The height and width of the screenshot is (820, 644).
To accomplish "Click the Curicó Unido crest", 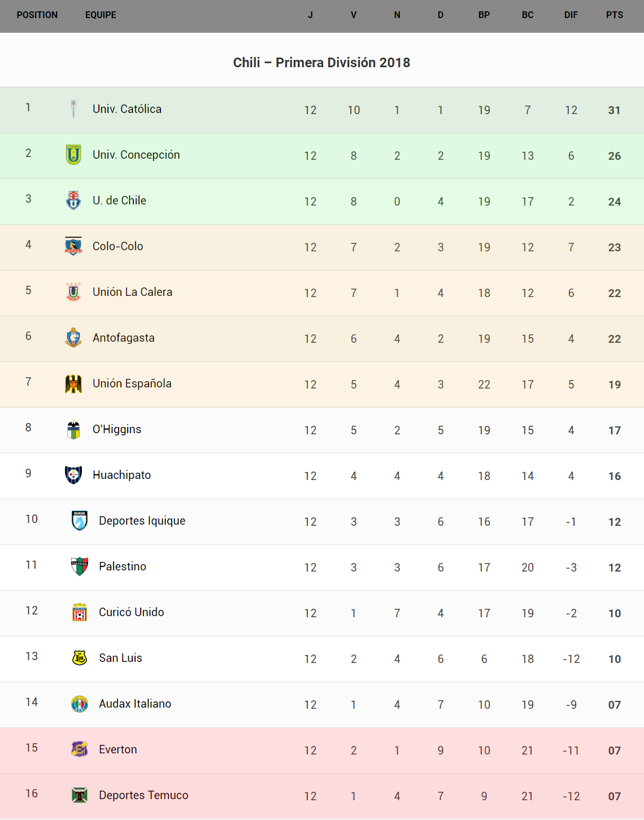I will (80, 612).
